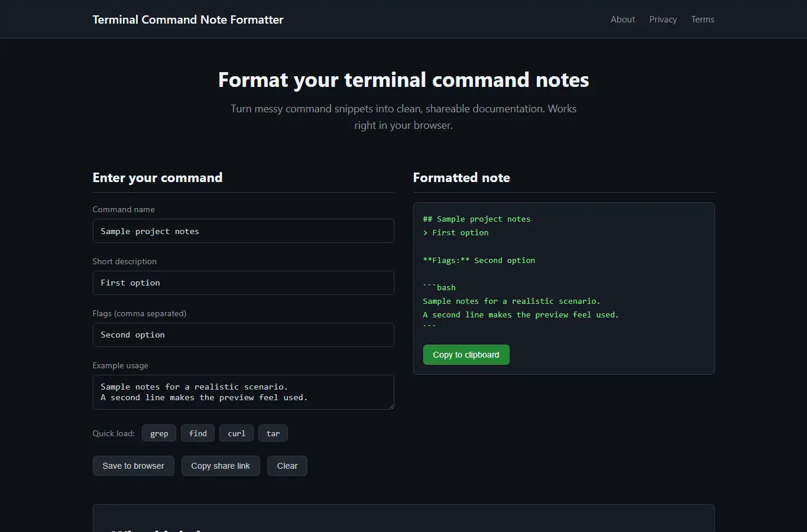807x532 pixels.
Task: Quick load the grep preset
Action: pyautogui.click(x=159, y=433)
